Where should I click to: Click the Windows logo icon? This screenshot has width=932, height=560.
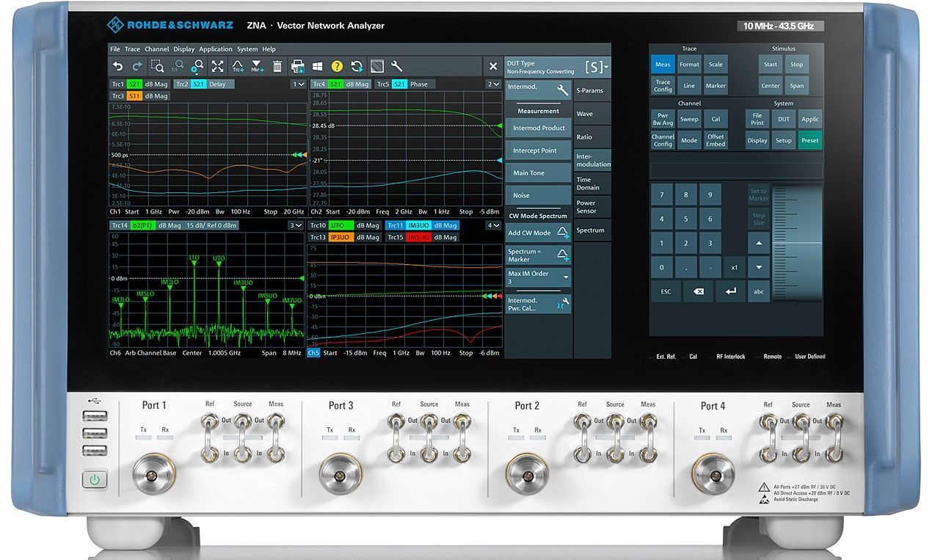(x=318, y=66)
